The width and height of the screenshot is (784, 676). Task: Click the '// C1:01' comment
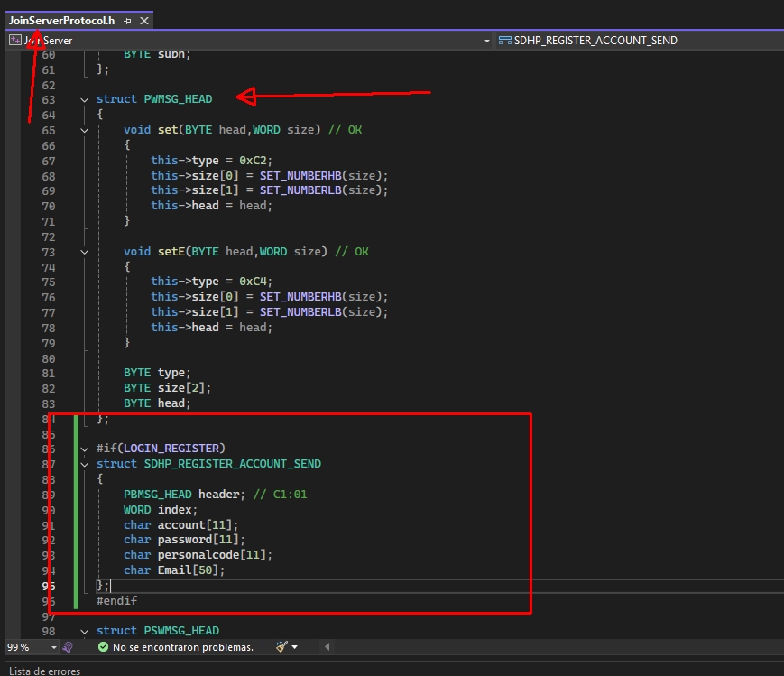(x=280, y=495)
